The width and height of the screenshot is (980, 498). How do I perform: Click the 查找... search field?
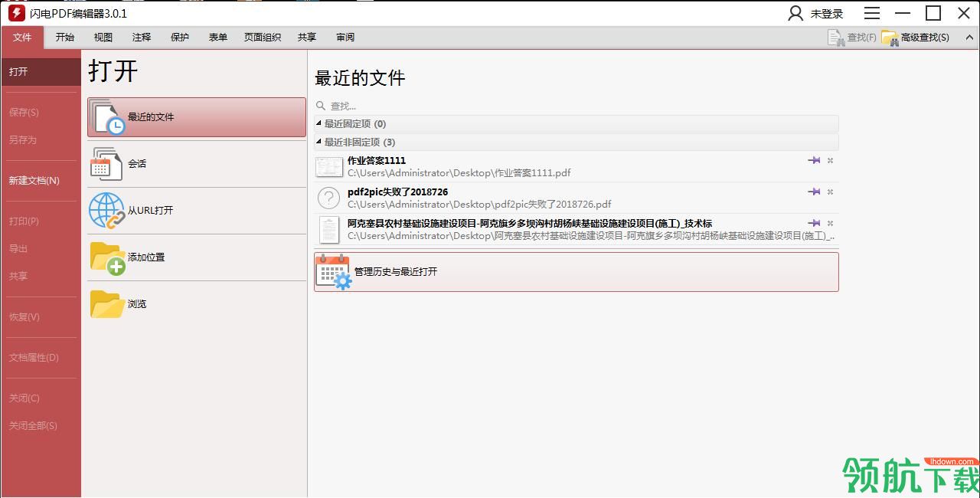pos(577,106)
